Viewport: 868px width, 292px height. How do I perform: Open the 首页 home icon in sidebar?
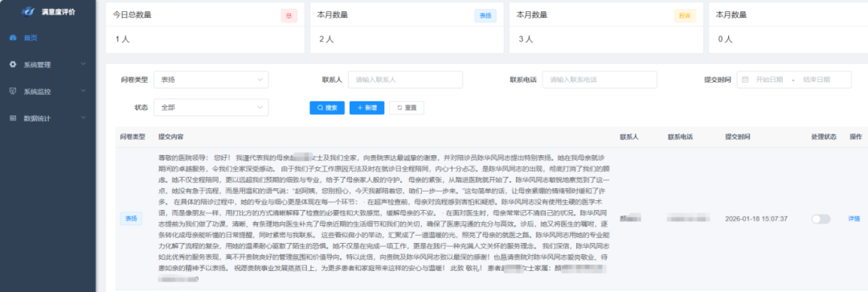[x=13, y=38]
